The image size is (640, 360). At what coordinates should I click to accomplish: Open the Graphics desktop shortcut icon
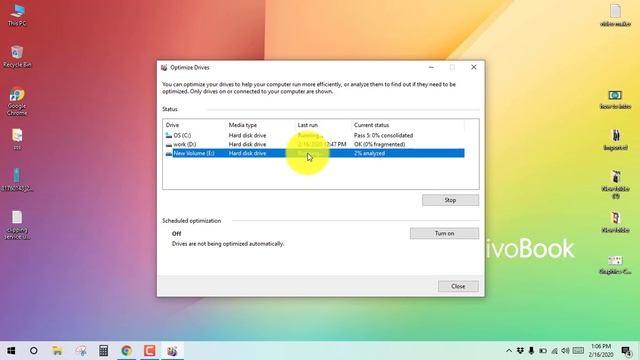(x=615, y=264)
